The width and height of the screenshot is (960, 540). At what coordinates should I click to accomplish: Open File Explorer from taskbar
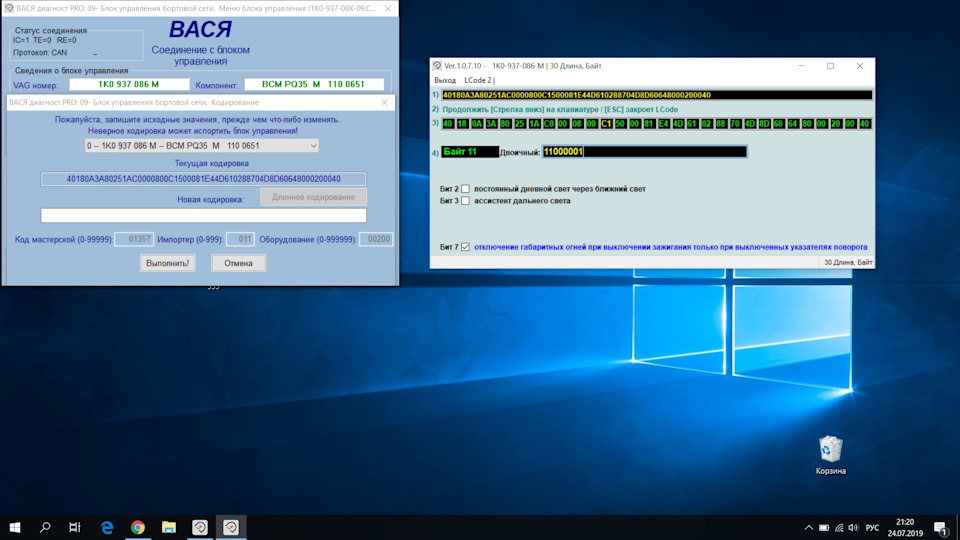[169, 527]
